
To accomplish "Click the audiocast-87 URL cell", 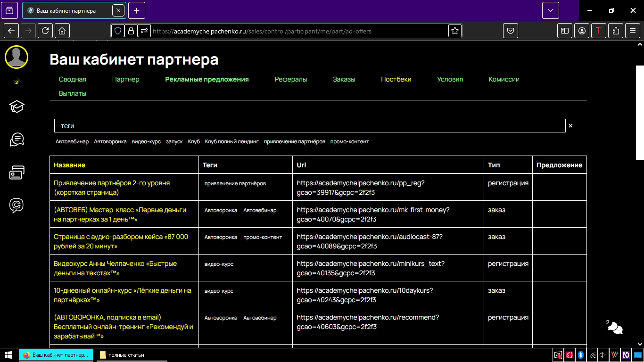I will pyautogui.click(x=370, y=241).
